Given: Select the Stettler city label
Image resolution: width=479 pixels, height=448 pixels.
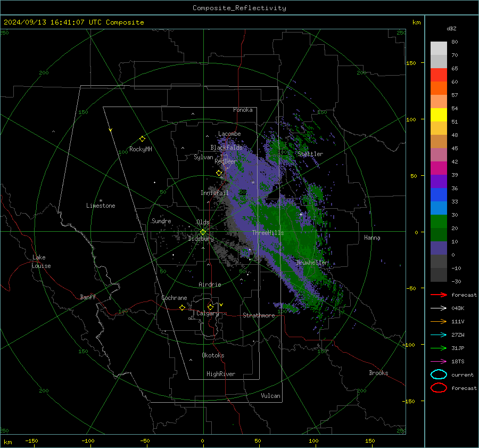Looking at the screenshot, I should 310,154.
